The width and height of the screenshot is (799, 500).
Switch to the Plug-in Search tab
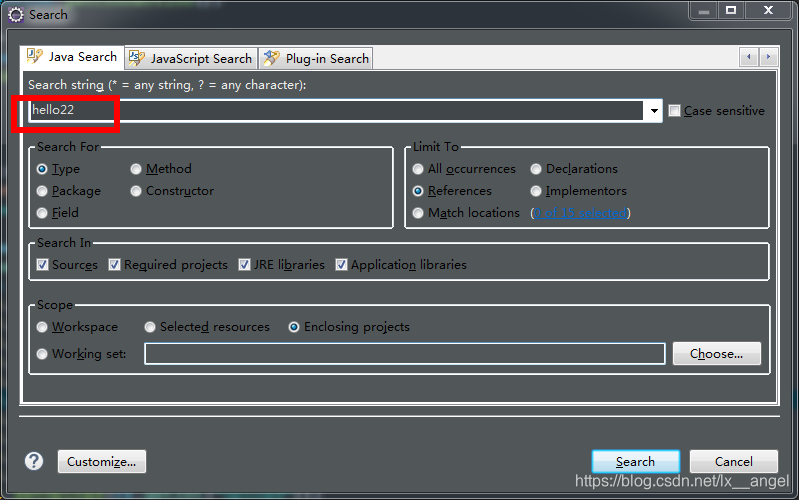click(x=316, y=58)
